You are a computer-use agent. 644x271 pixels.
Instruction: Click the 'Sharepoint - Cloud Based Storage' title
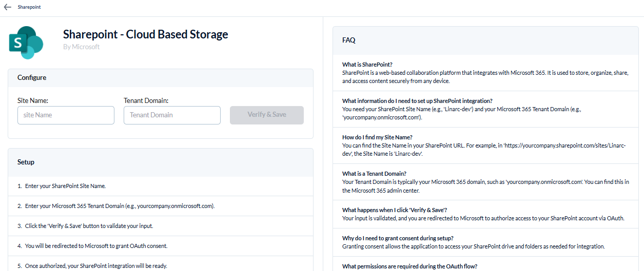(146, 34)
